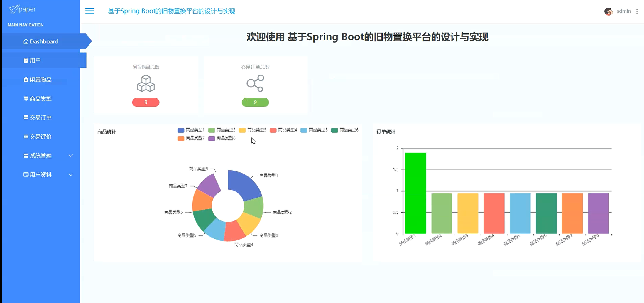The width and height of the screenshot is (644, 303).
Task: Click the blue header title link
Action: (x=172, y=11)
